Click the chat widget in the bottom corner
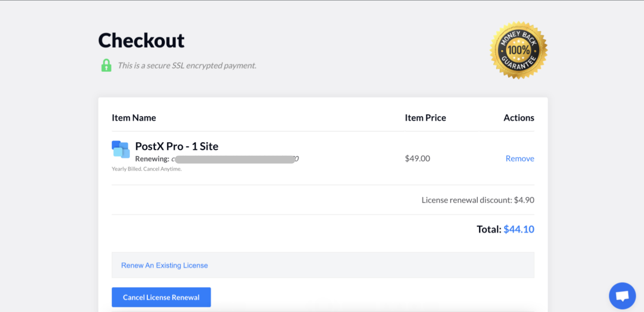Viewport: 644px width, 312px height. point(622,295)
